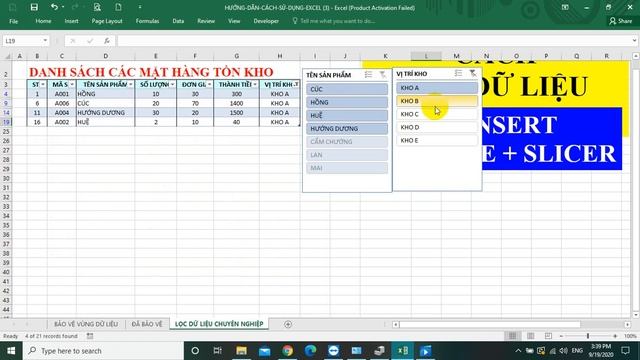The image size is (640, 360).
Task: Open Ribbon Display Options icon
Action: [x=565, y=7]
